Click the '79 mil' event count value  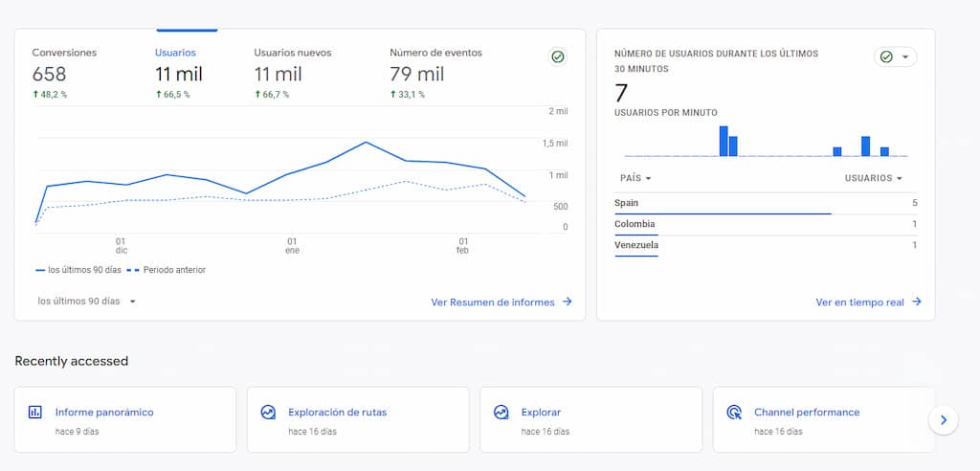417,75
